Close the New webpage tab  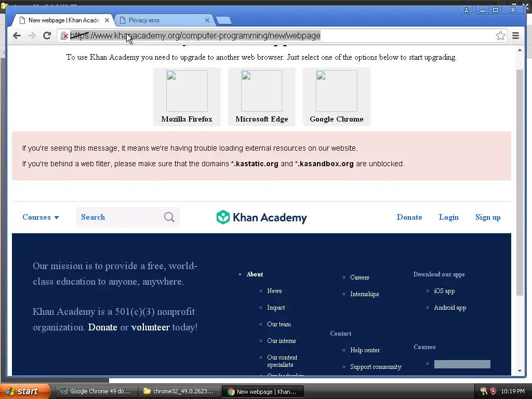click(x=107, y=20)
